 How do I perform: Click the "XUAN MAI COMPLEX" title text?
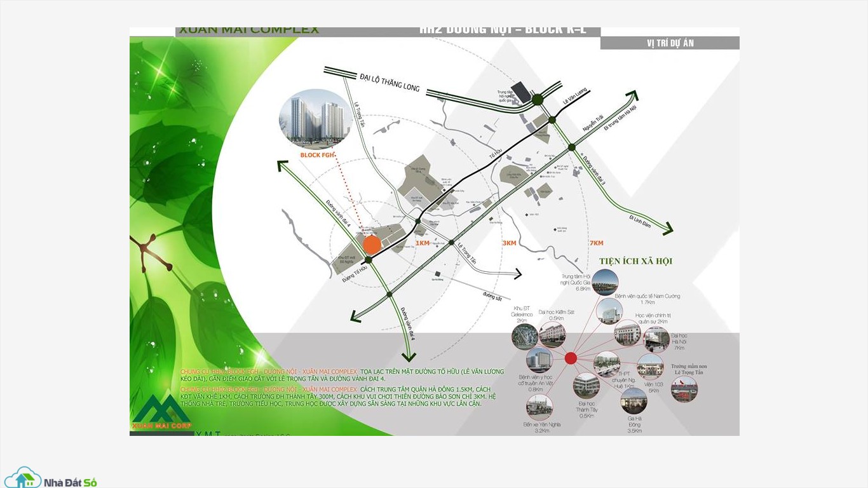pos(249,30)
